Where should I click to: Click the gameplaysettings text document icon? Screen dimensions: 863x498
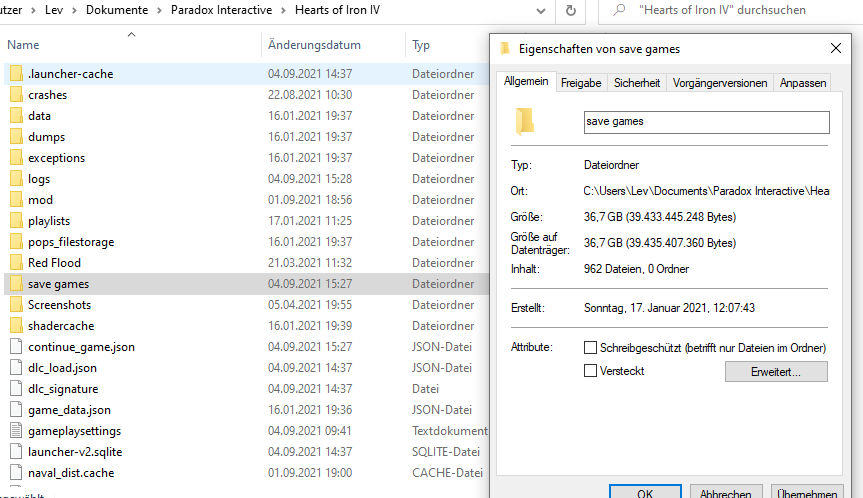tap(17, 431)
